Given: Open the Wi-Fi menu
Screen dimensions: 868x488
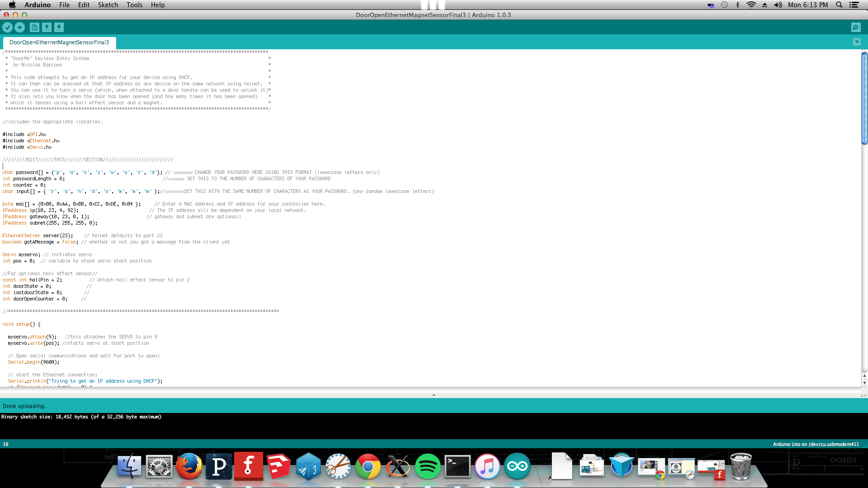Looking at the screenshot, I should (x=751, y=5).
